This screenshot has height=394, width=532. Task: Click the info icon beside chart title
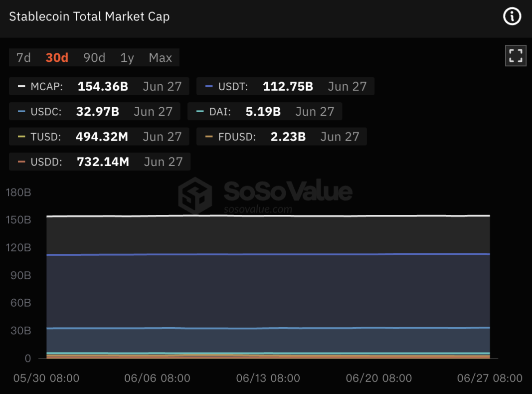(x=512, y=16)
